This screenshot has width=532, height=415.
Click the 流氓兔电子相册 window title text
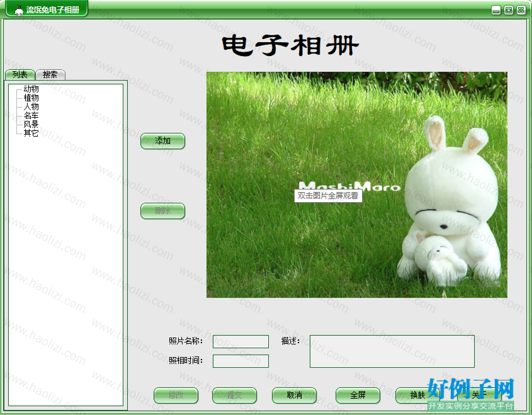click(x=53, y=10)
